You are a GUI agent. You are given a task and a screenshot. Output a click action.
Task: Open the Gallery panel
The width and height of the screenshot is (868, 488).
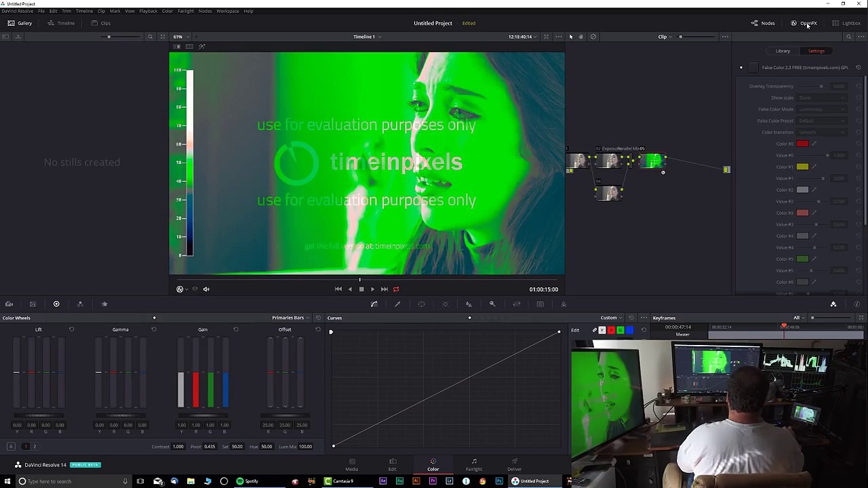pos(20,23)
